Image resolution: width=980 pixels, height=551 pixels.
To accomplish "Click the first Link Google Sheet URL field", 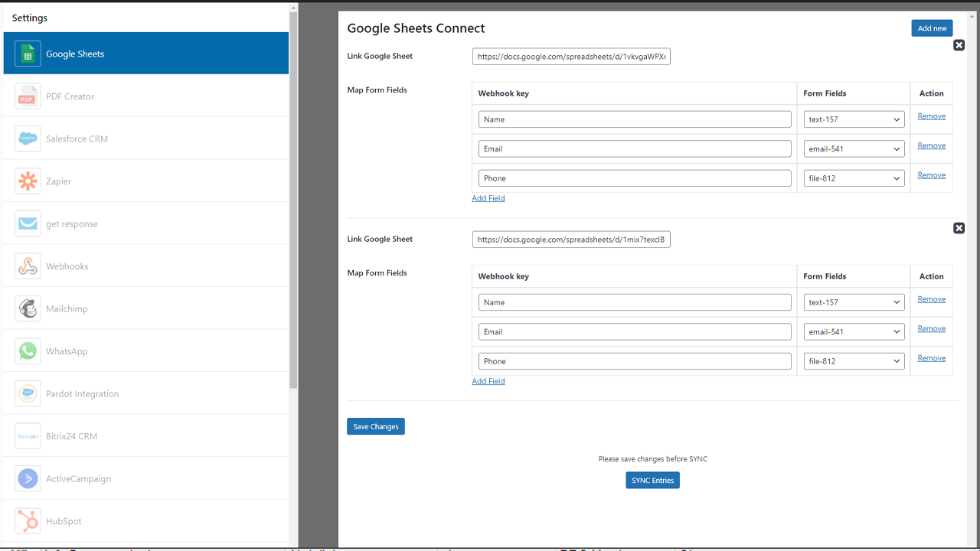I will click(571, 57).
